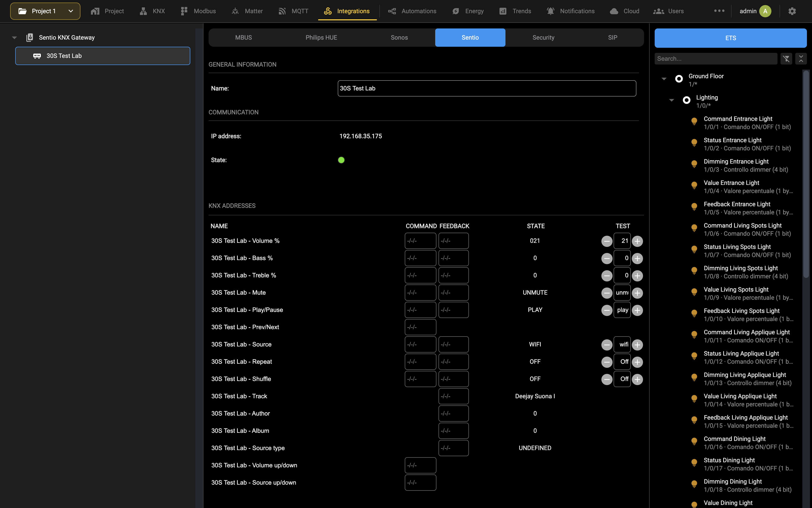Click the admin avatar icon
Screen dimensions: 812x508
[x=765, y=11]
